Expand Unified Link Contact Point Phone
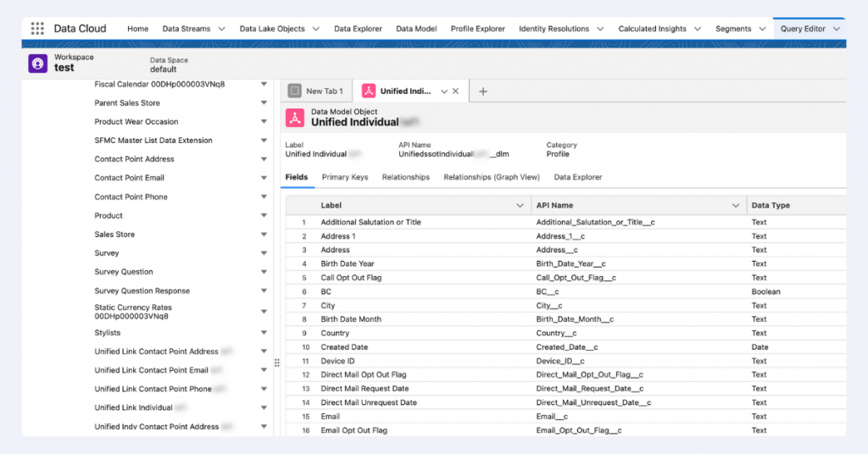868x454 pixels. click(264, 390)
